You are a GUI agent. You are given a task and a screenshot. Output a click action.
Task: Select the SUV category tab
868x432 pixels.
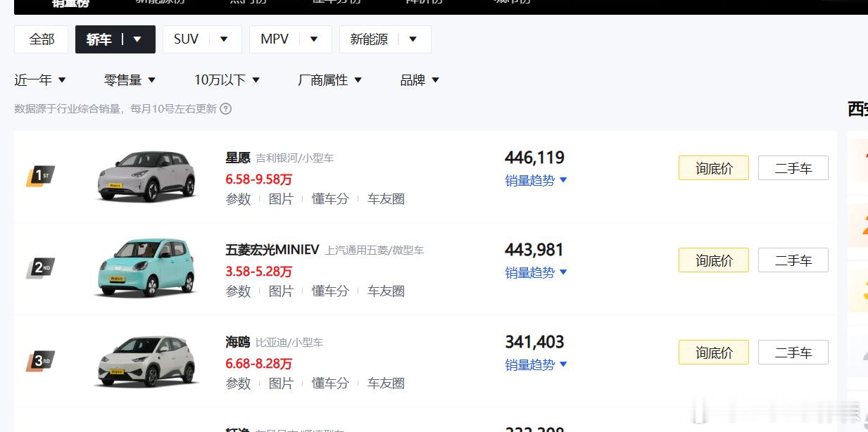coord(187,39)
